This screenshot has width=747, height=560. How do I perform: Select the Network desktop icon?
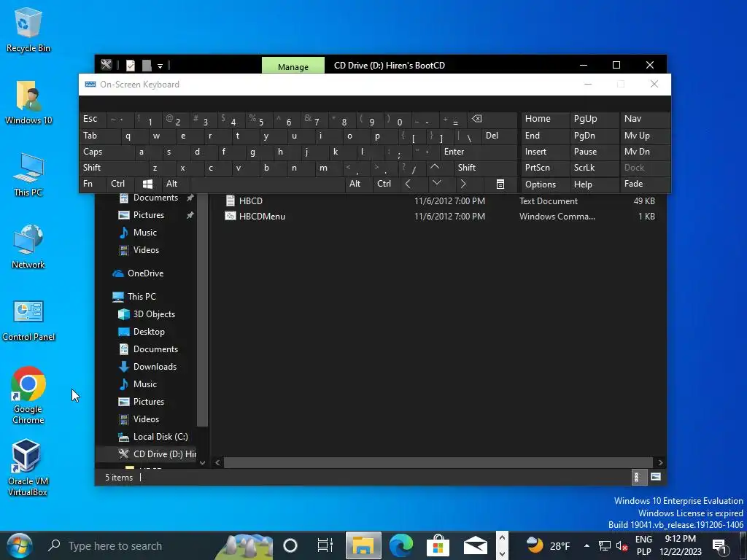point(28,247)
